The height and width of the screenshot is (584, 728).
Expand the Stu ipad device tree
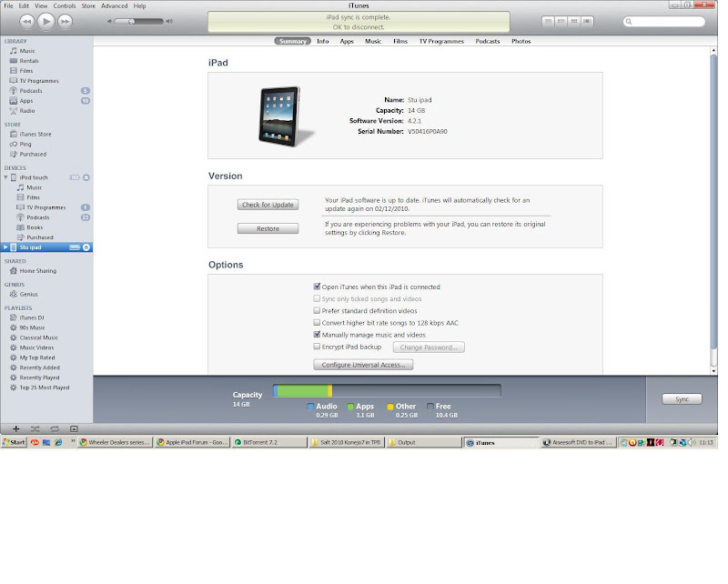coord(5,247)
